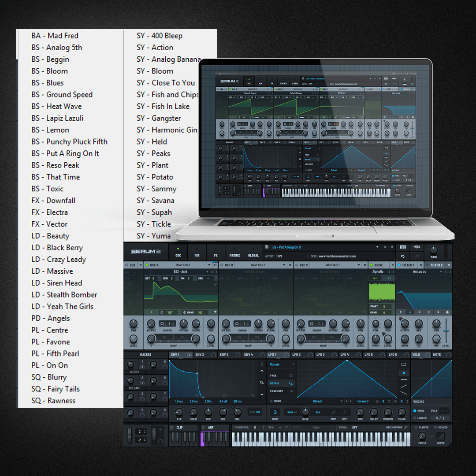Click OSC A F1 routing button
Viewport: 476px width, 476px height.
click(215, 265)
